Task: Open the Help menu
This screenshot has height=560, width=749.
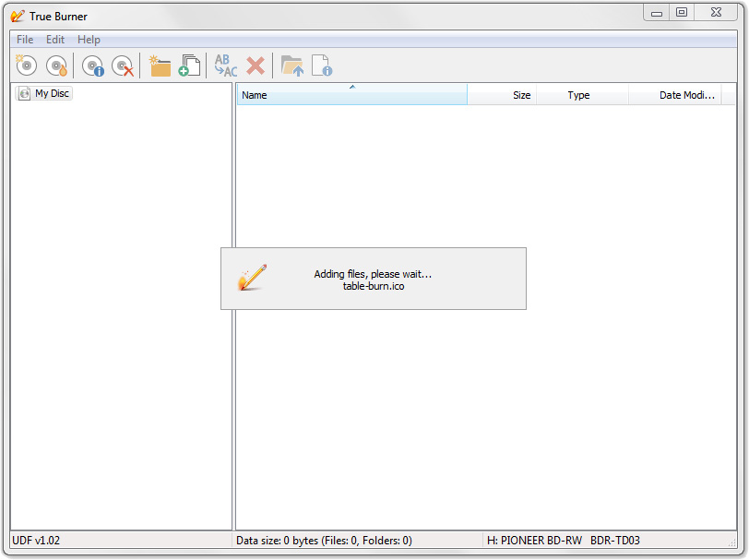Action: pos(89,40)
